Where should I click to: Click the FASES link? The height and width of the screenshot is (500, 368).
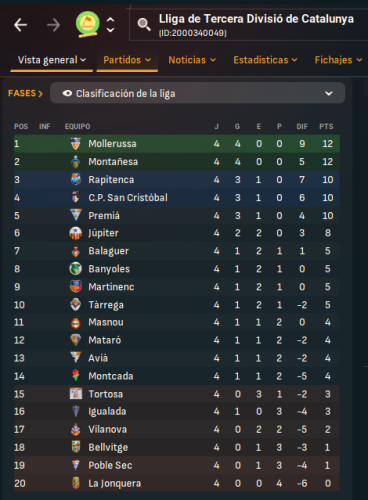coord(25,93)
